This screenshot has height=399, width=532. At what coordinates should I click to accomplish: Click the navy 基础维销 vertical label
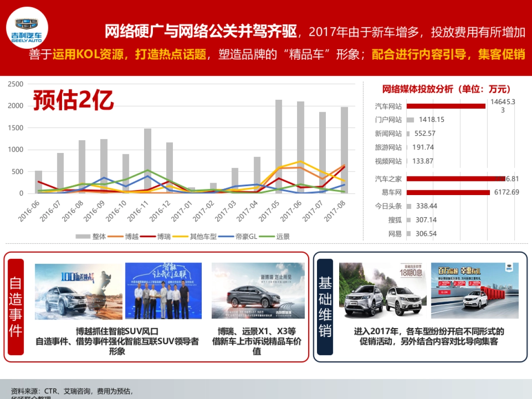click(325, 307)
